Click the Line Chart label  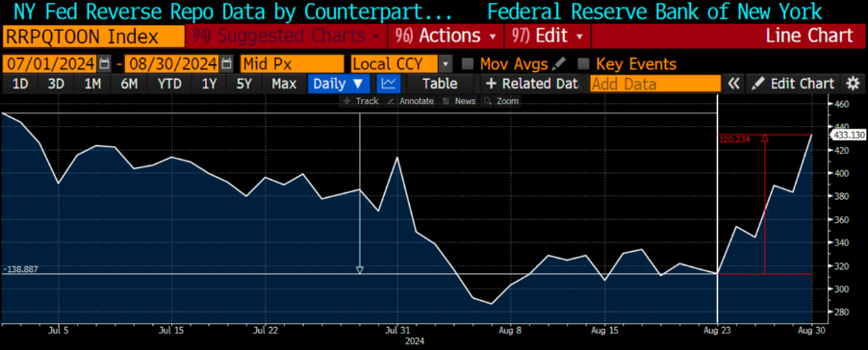tap(808, 37)
